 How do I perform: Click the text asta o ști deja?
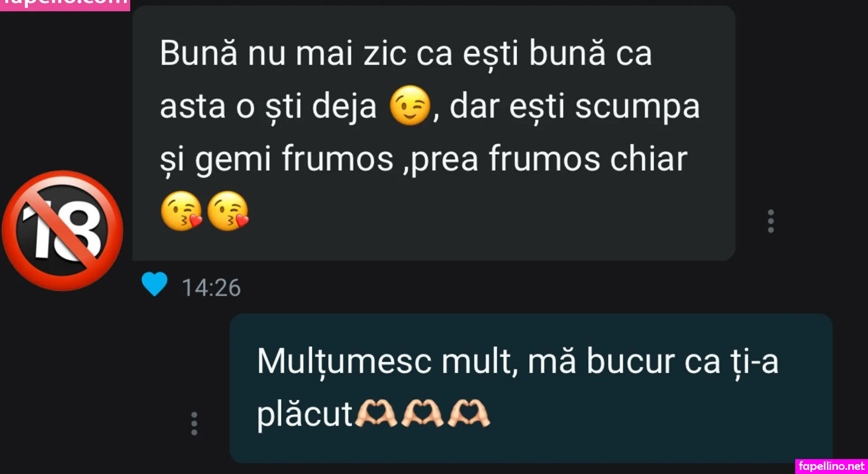click(268, 107)
